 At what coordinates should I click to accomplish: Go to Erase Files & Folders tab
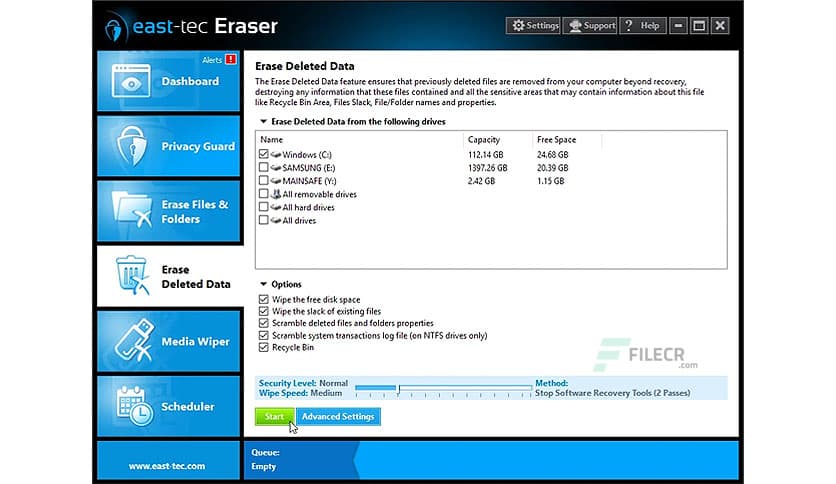168,211
